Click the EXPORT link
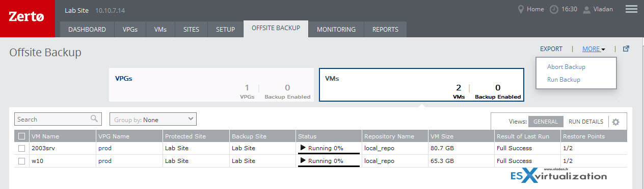This screenshot has height=189, width=644. [551, 49]
